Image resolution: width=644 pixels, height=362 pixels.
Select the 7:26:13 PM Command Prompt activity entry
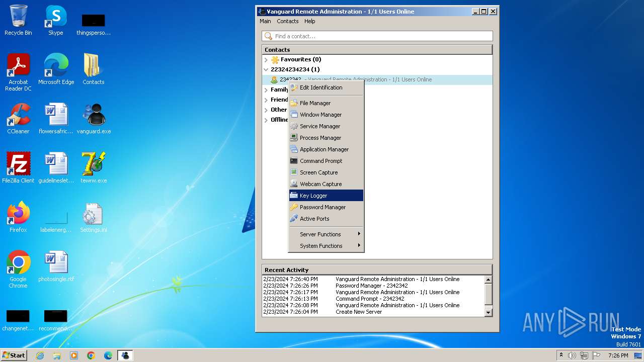coord(373,299)
